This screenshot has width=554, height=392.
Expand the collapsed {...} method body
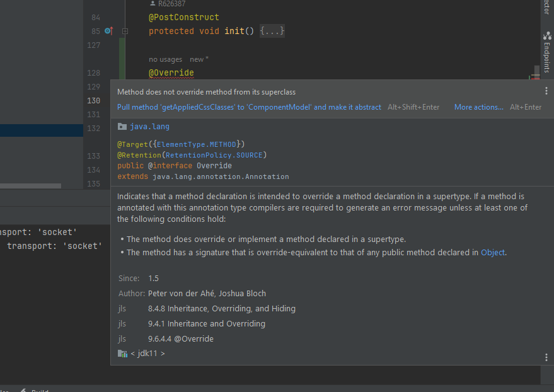(272, 30)
